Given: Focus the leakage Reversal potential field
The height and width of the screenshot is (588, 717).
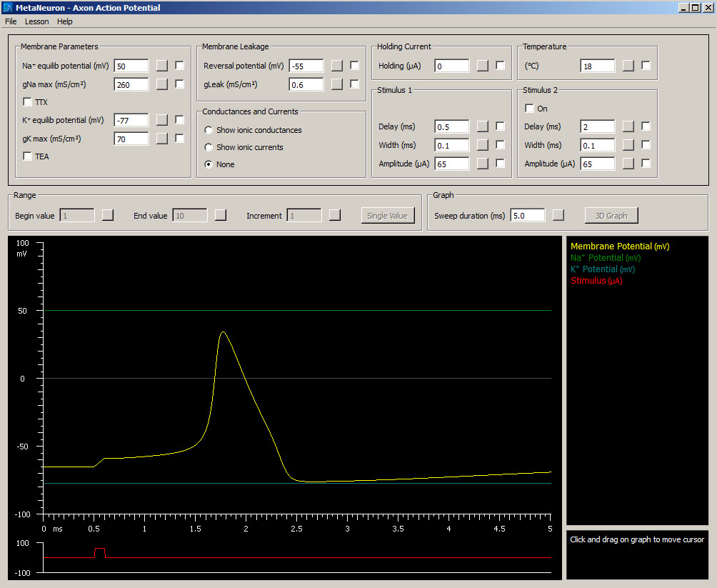Looking at the screenshot, I should tap(306, 66).
